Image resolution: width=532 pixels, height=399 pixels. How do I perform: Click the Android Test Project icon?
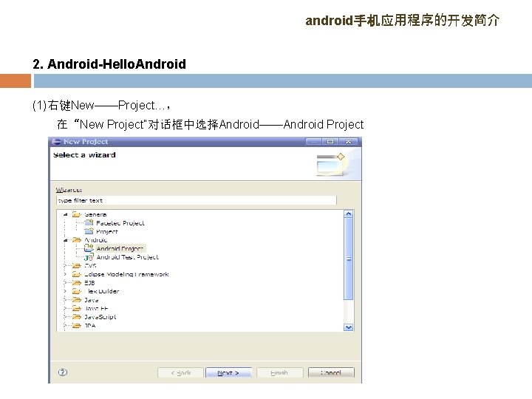89,257
